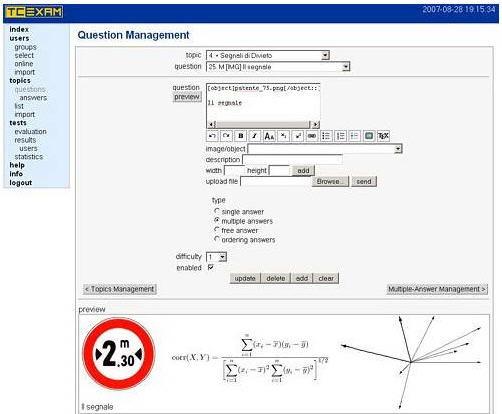Click the add button beside clear
This screenshot has width=502, height=414.
(x=302, y=278)
